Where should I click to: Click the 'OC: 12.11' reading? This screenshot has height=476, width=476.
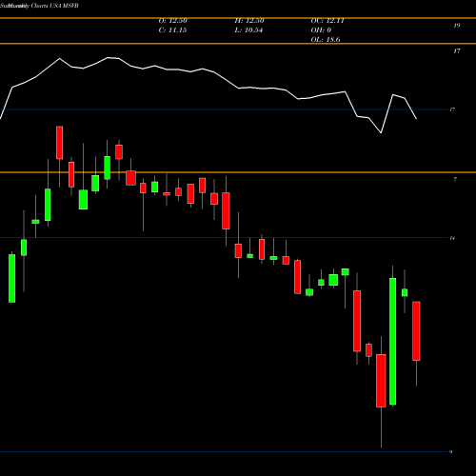pyautogui.click(x=327, y=21)
